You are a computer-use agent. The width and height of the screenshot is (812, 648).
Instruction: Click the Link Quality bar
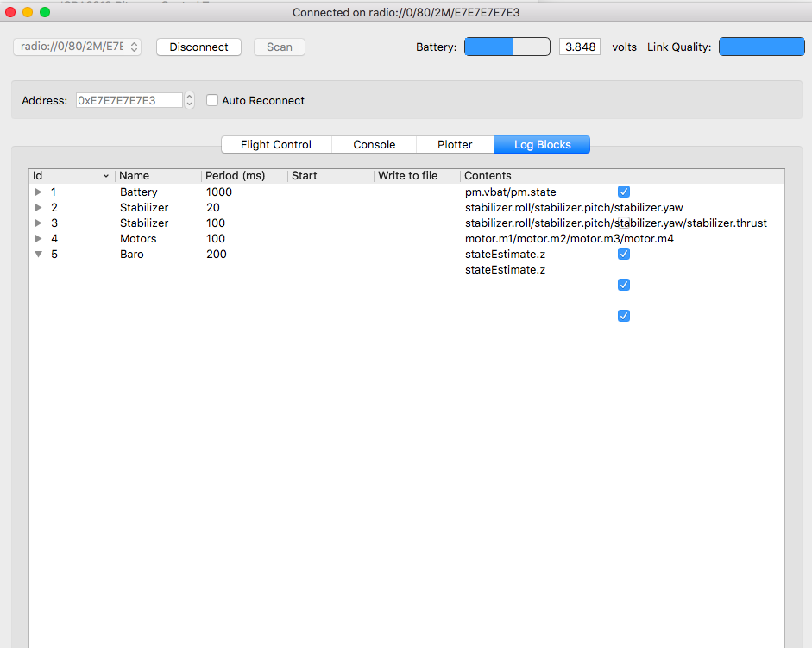(x=761, y=47)
